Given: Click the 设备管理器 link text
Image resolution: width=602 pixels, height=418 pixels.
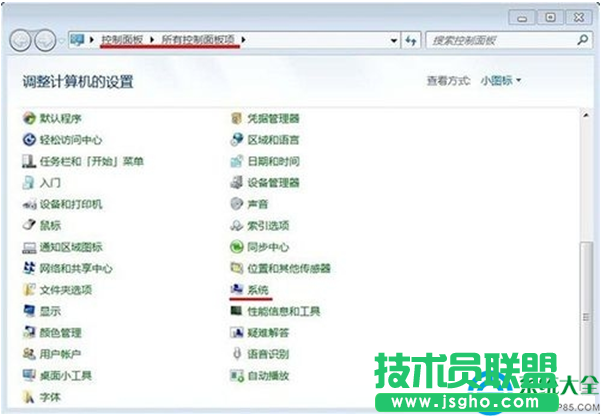Looking at the screenshot, I should [x=273, y=183].
